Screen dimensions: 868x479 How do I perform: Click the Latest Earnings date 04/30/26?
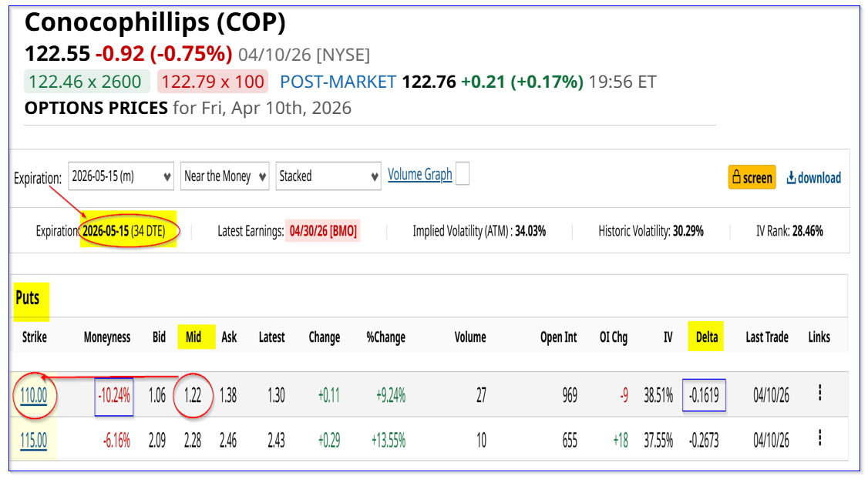point(322,231)
